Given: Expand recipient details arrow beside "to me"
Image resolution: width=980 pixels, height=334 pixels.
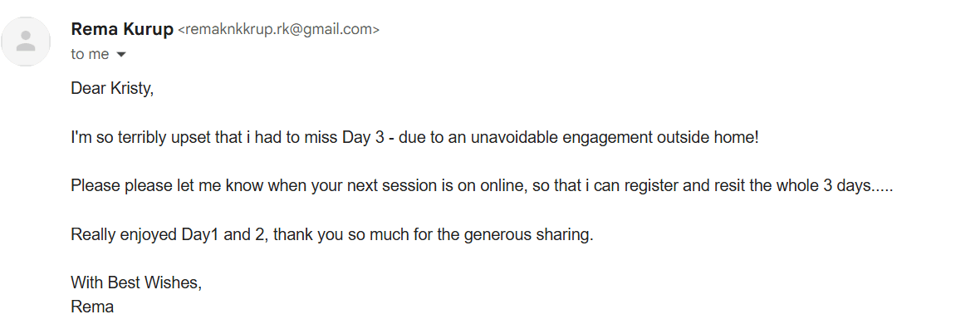Looking at the screenshot, I should [121, 55].
